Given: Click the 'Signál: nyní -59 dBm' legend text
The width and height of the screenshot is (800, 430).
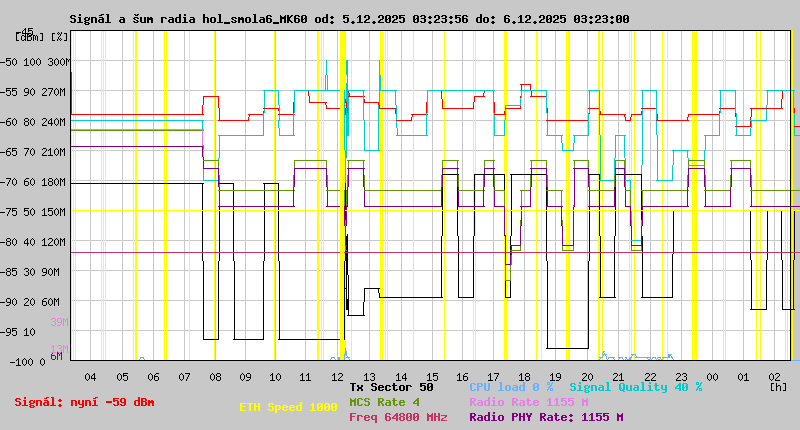Looking at the screenshot, I should coord(85,402).
